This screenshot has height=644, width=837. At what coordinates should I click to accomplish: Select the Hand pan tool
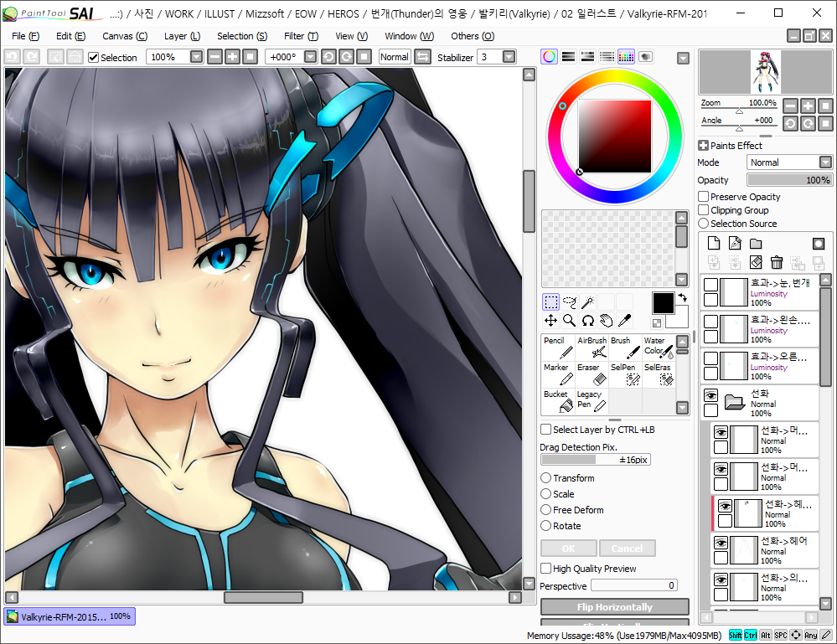coord(606,320)
